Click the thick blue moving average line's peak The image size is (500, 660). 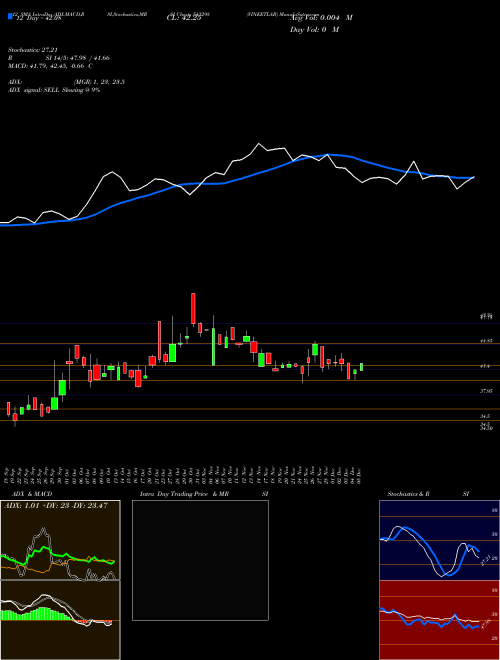[x=330, y=154]
